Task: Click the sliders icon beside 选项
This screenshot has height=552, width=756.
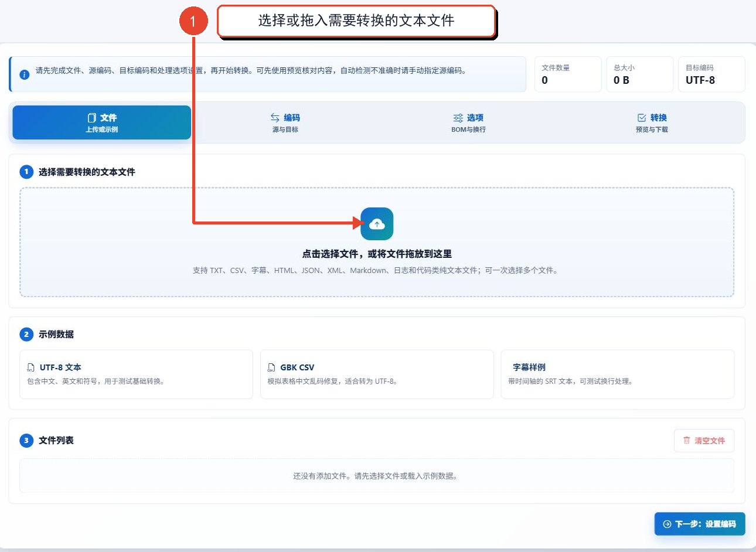Action: pos(458,118)
